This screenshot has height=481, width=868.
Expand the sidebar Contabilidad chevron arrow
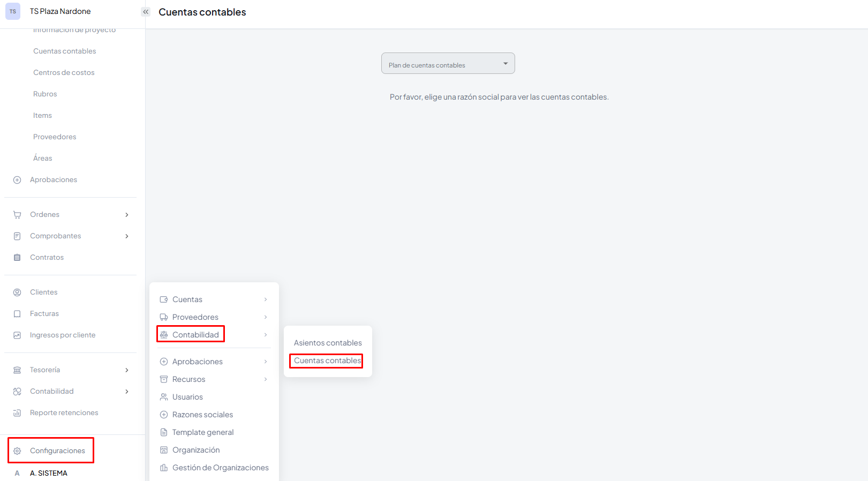[x=127, y=392]
